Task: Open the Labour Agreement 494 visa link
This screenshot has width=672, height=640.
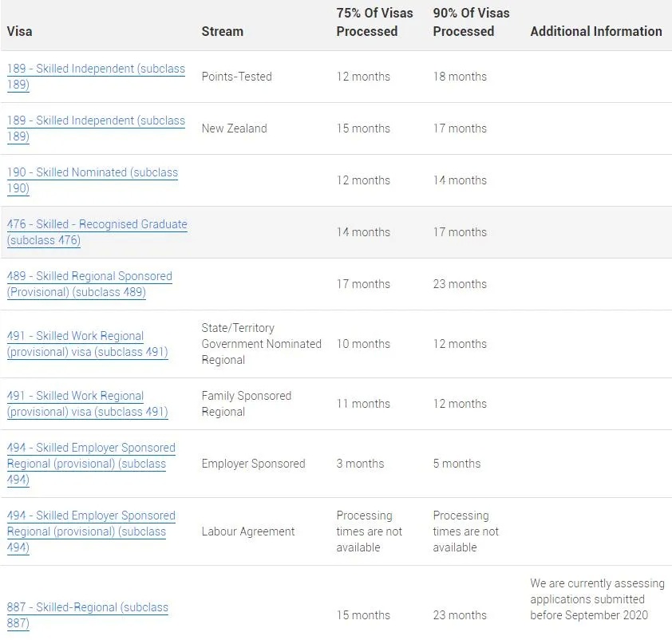Action: point(91,531)
